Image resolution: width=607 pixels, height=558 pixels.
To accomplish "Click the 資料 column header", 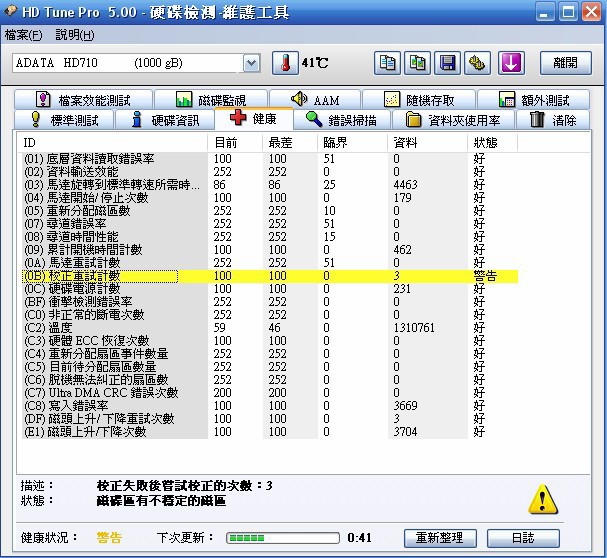I will (x=428, y=143).
